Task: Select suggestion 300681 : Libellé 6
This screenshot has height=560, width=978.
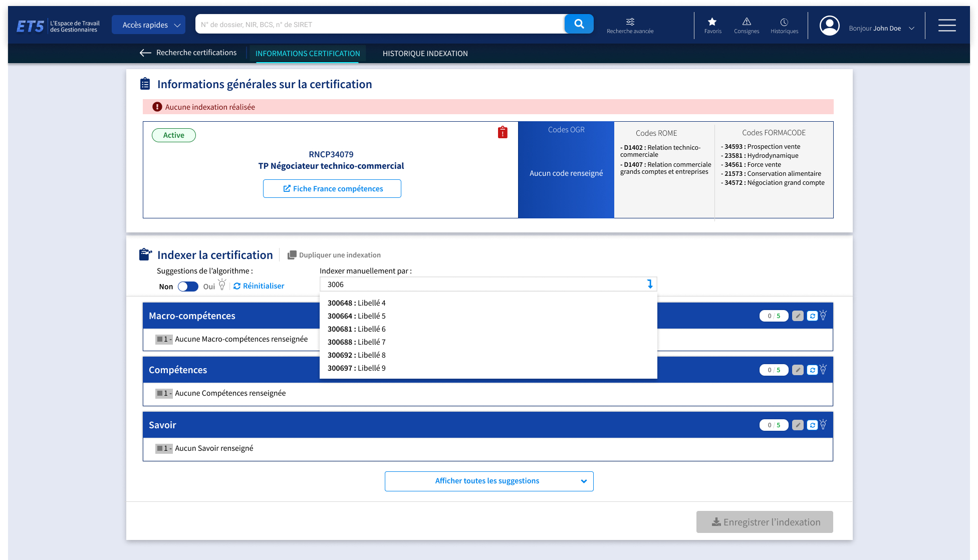Action: [x=356, y=329]
